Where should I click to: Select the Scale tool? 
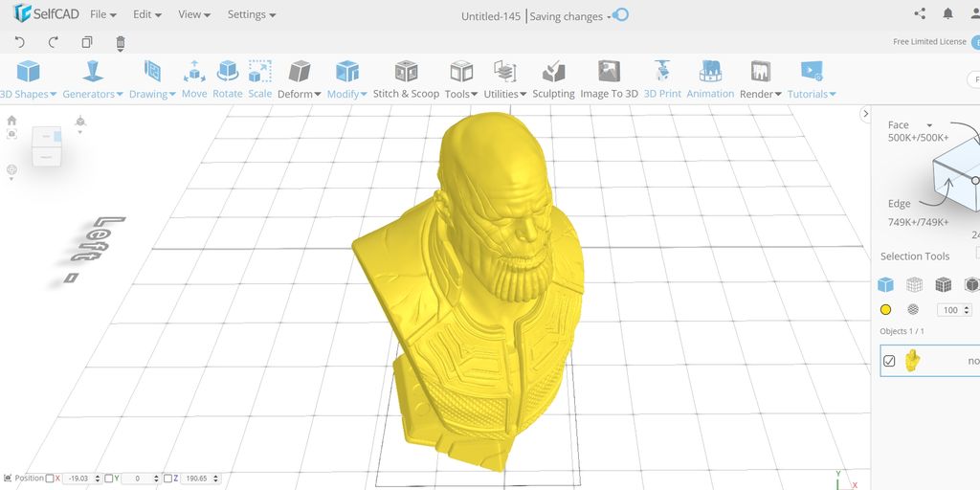[x=259, y=78]
